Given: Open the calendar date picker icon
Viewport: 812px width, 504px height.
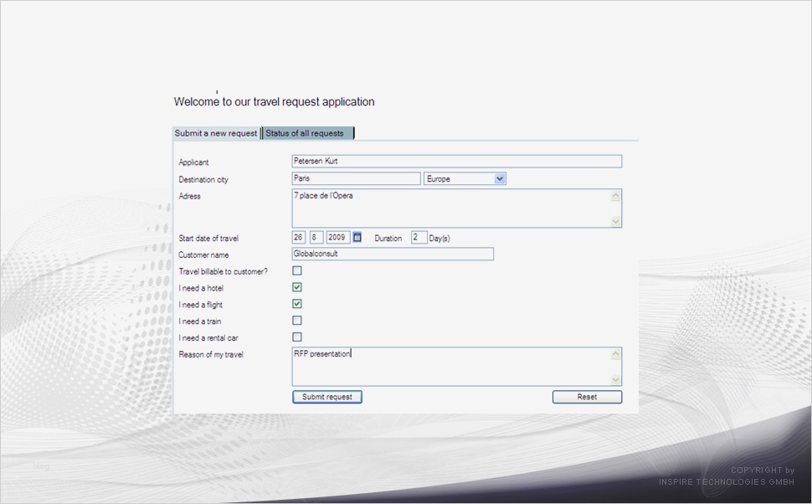Looking at the screenshot, I should tap(357, 237).
